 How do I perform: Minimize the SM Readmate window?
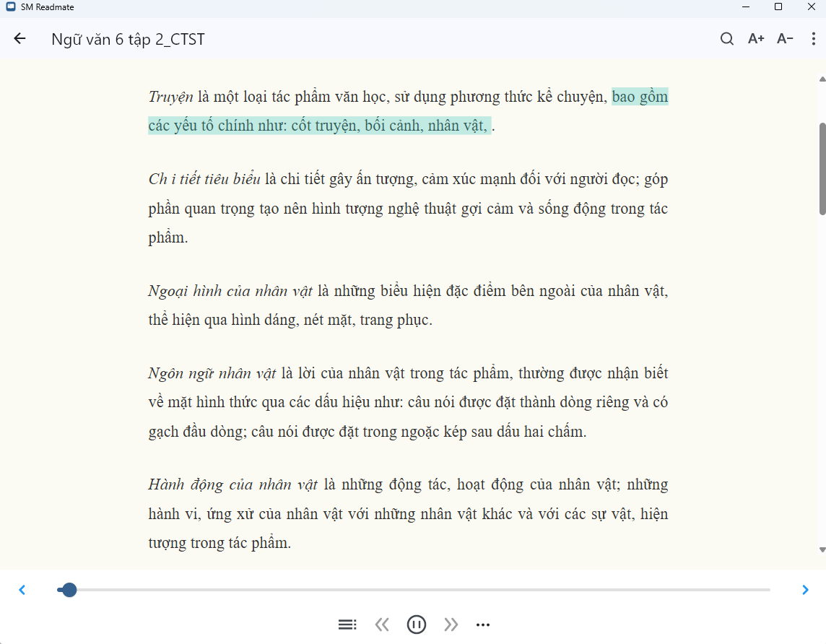745,7
